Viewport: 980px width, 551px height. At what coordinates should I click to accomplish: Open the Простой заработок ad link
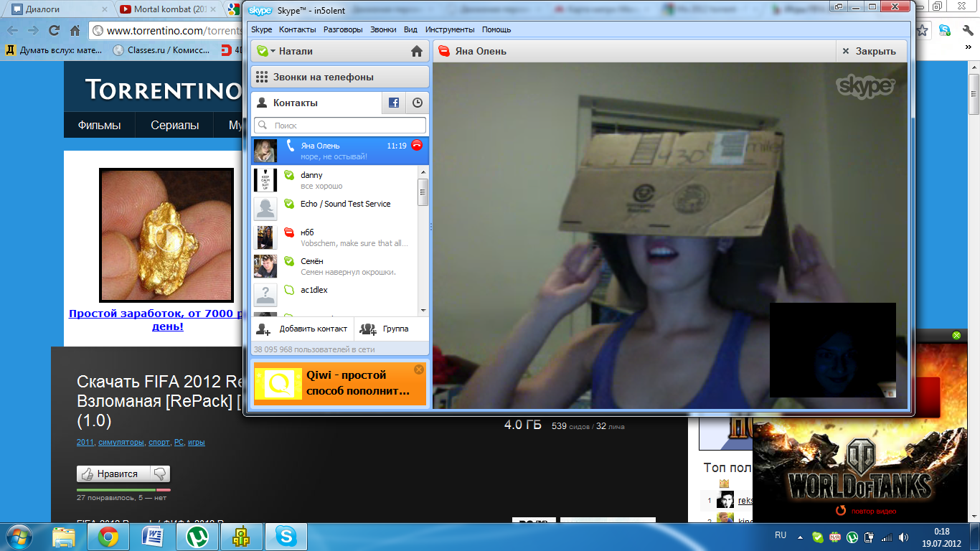pos(157,319)
